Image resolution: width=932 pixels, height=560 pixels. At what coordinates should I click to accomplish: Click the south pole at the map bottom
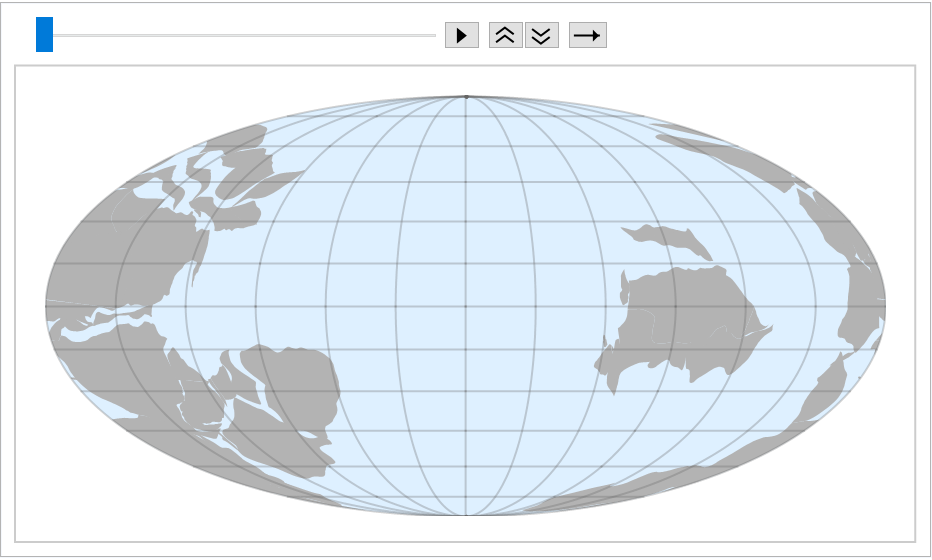point(466,514)
